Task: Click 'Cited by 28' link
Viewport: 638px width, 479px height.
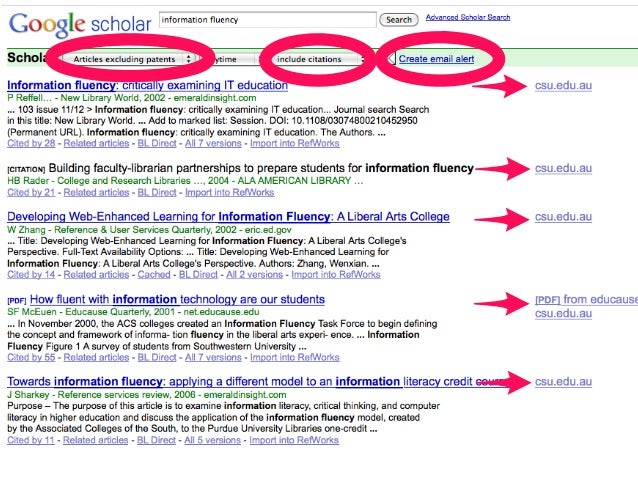Action: pos(31,143)
